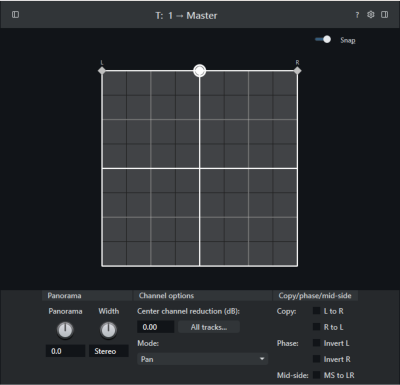Open settings with the gear icon
This screenshot has height=385, width=400.
[371, 15]
